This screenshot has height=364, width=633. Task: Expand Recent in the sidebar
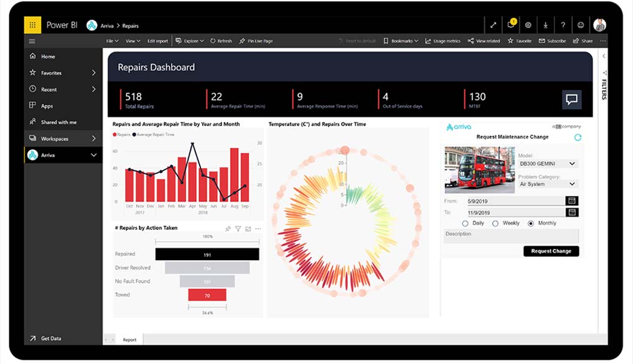tap(93, 89)
